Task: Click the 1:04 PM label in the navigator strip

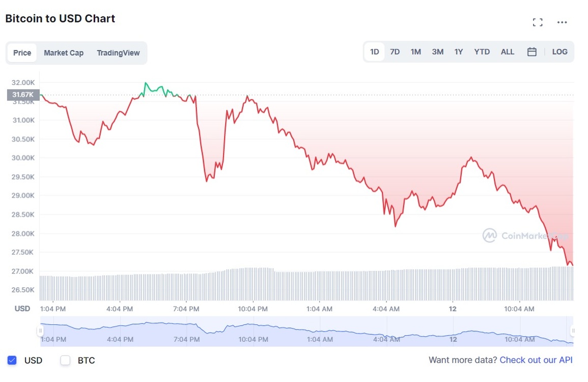Action: tap(53, 339)
